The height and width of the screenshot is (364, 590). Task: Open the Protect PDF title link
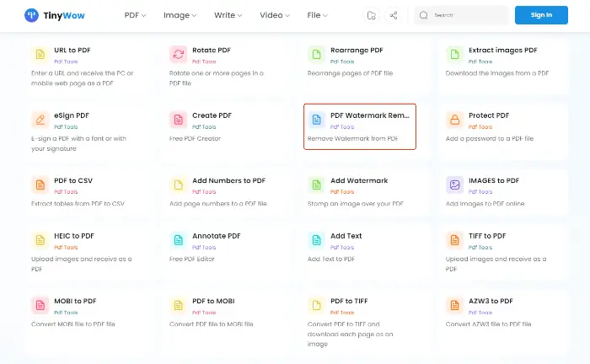coord(489,115)
